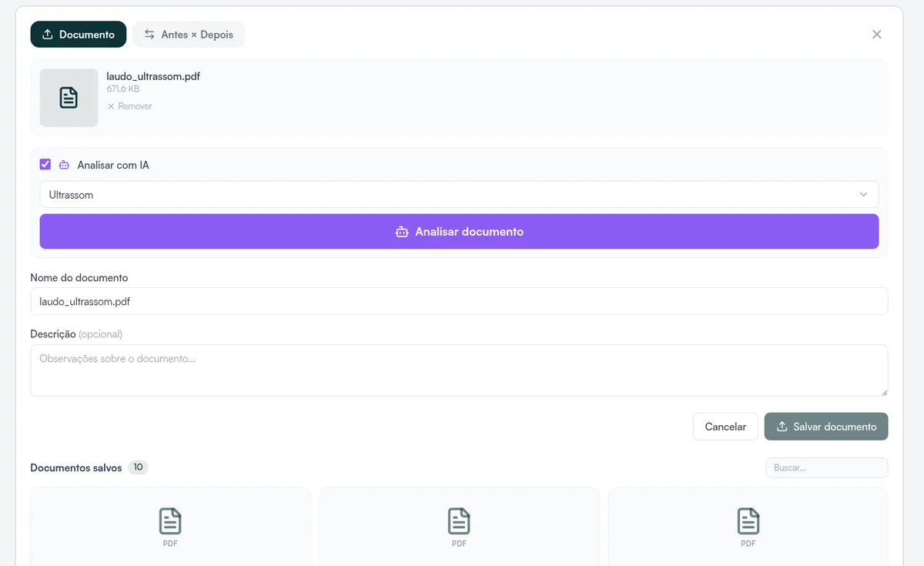Screen dimensions: 924x566
Task: Close the document upload dialog
Action: [x=876, y=35]
